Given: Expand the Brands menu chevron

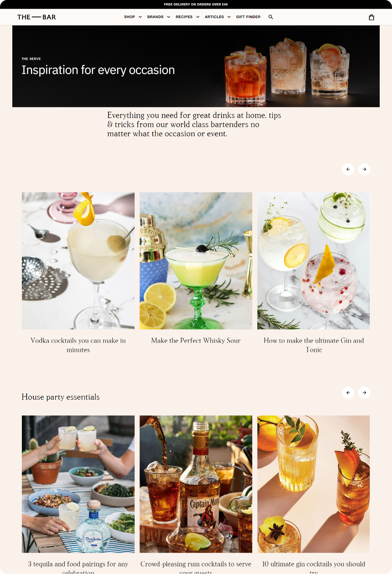Looking at the screenshot, I should pyautogui.click(x=168, y=17).
